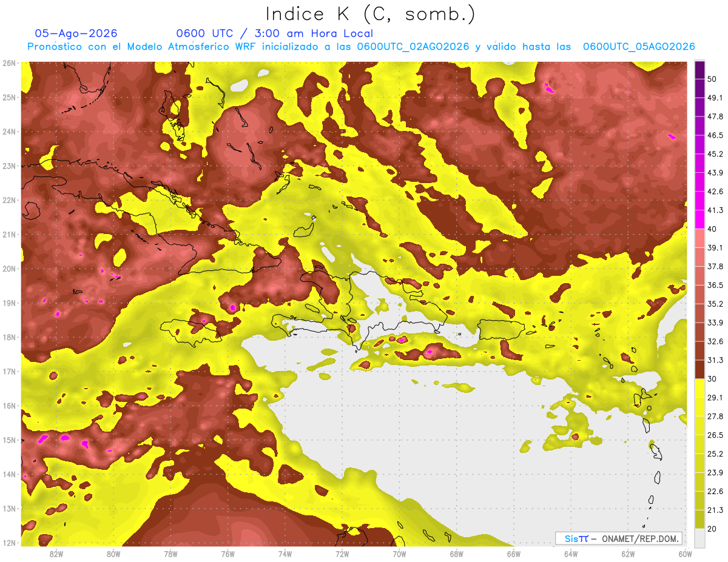Click the latitude label '24N'

pyautogui.click(x=9, y=132)
